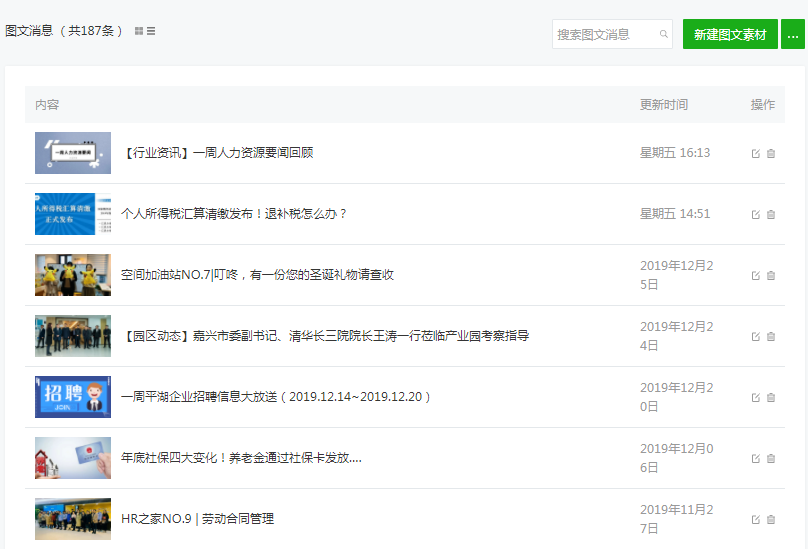
Task: Open thumbnail of HR之家NO.9 article
Action: 73,519
